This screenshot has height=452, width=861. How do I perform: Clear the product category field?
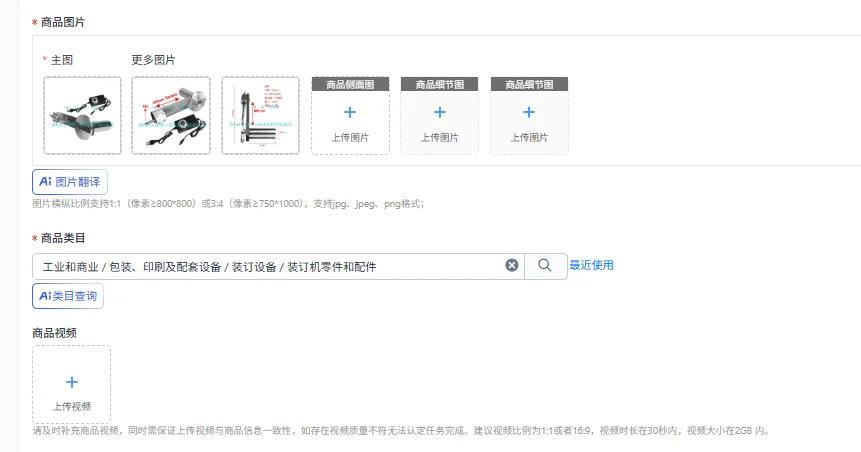click(512, 266)
